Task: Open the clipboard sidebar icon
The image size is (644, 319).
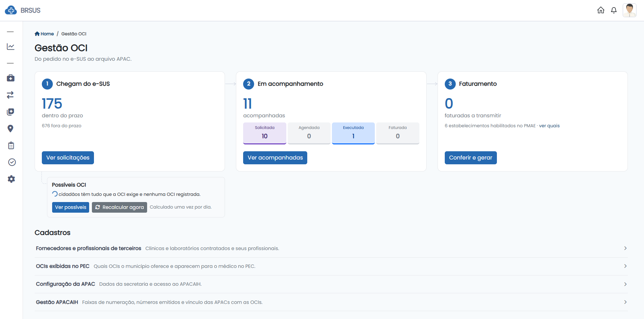Action: point(11,145)
